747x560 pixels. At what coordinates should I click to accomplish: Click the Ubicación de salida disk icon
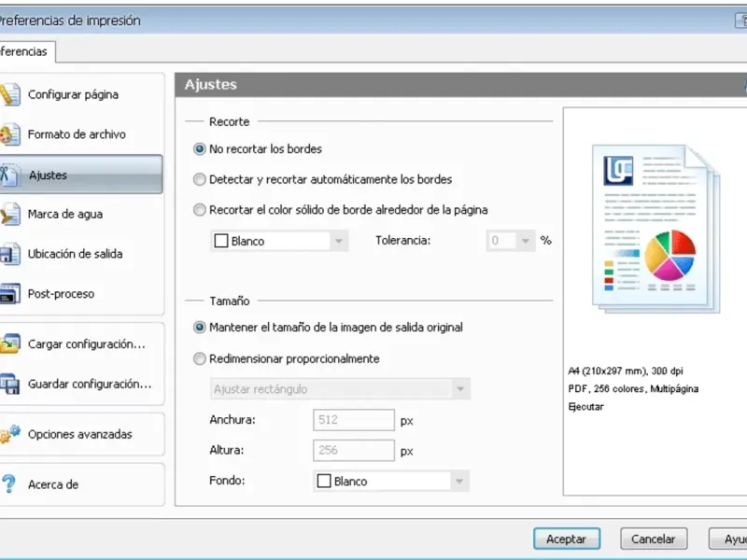9,254
